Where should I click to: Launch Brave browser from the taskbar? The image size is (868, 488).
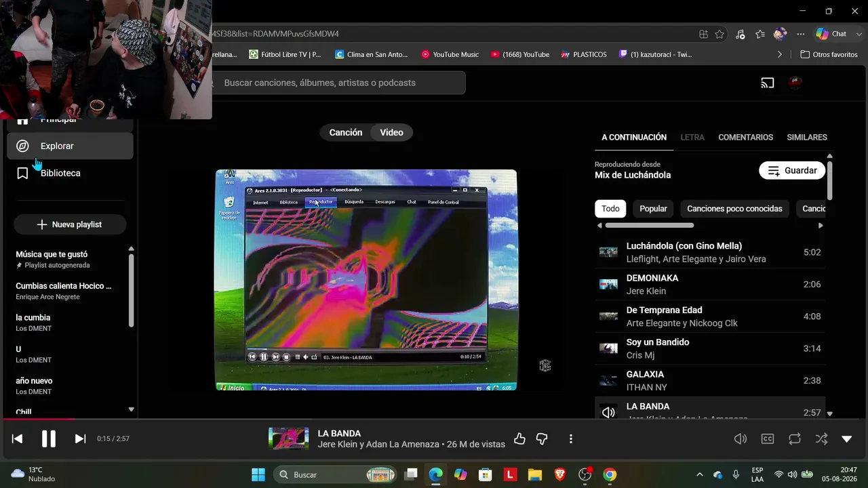[559, 474]
